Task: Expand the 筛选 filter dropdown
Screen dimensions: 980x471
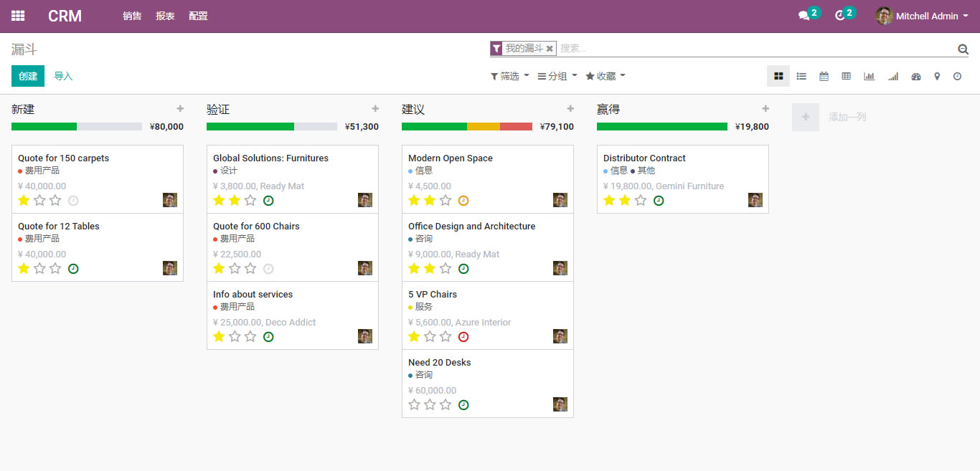Action: coord(509,76)
